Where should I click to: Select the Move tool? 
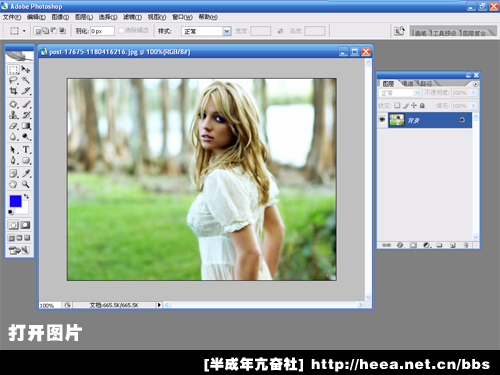26,70
